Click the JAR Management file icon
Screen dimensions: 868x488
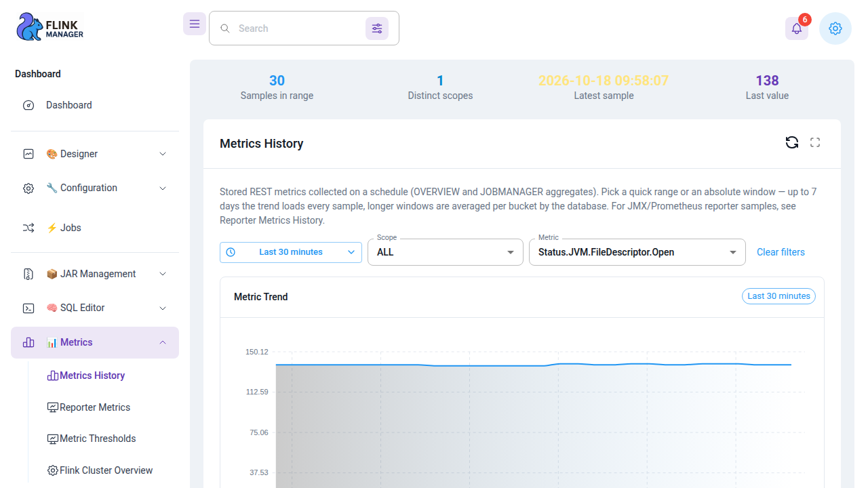coord(28,274)
